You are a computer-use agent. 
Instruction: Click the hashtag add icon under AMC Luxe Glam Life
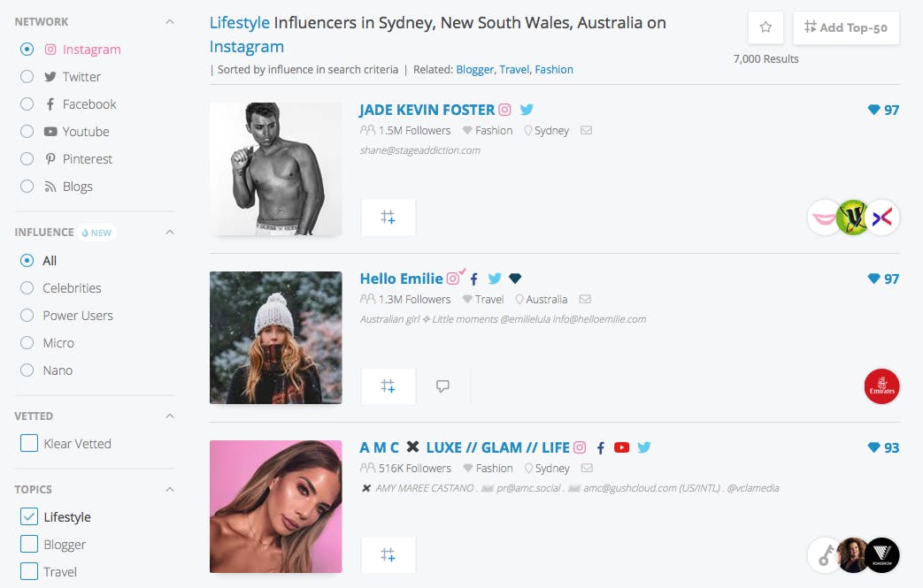(388, 554)
